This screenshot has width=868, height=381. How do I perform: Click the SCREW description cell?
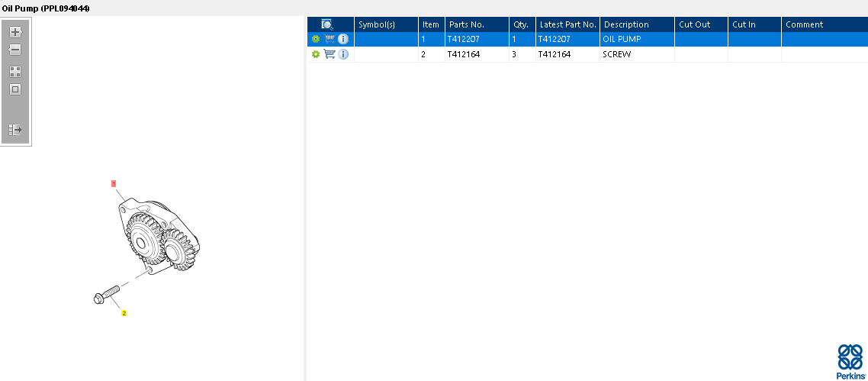(x=637, y=55)
